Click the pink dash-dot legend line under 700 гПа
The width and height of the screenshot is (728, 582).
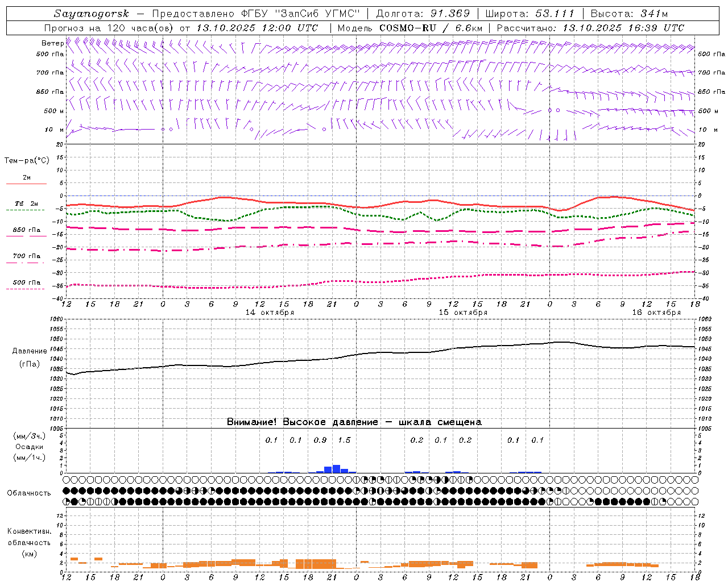[x=26, y=263]
